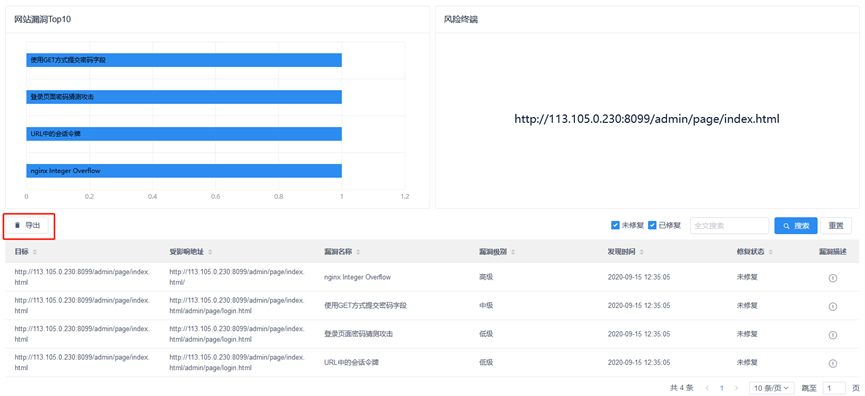Sort by 目标 column arrows

35,252
